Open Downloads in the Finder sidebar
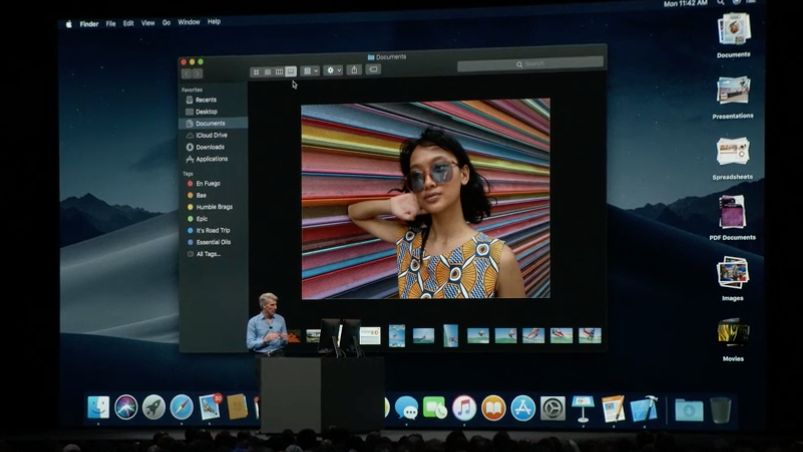The width and height of the screenshot is (803, 452). 205,147
